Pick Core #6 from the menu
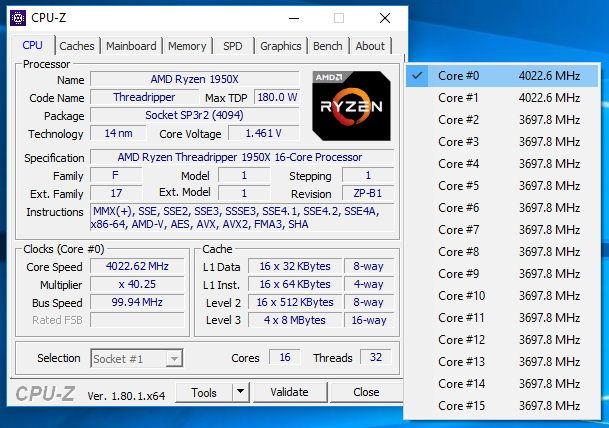The width and height of the screenshot is (609, 428). [x=502, y=207]
